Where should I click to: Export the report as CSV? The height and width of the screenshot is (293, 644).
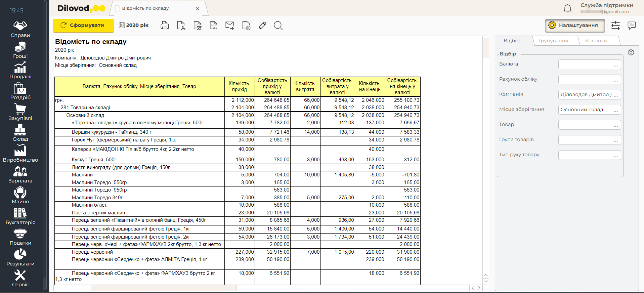tap(214, 26)
